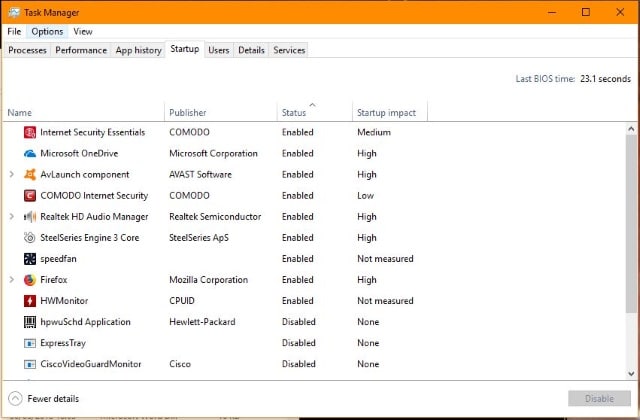The width and height of the screenshot is (640, 420).
Task: Click the Last BIOS time value
Action: point(605,79)
